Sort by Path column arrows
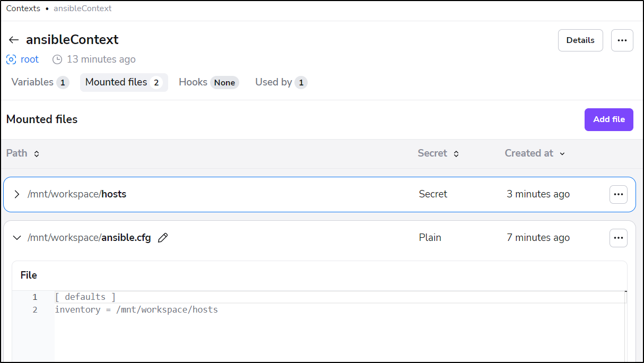Image resolution: width=644 pixels, height=363 pixels. (x=37, y=154)
